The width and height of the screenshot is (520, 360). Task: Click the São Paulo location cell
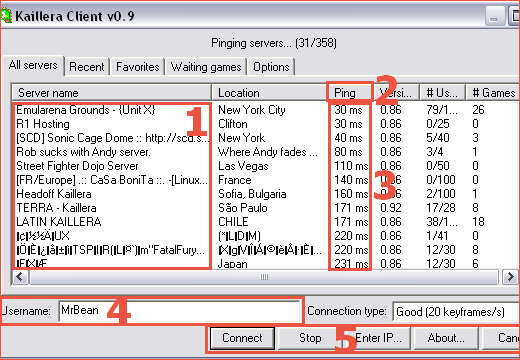243,208
